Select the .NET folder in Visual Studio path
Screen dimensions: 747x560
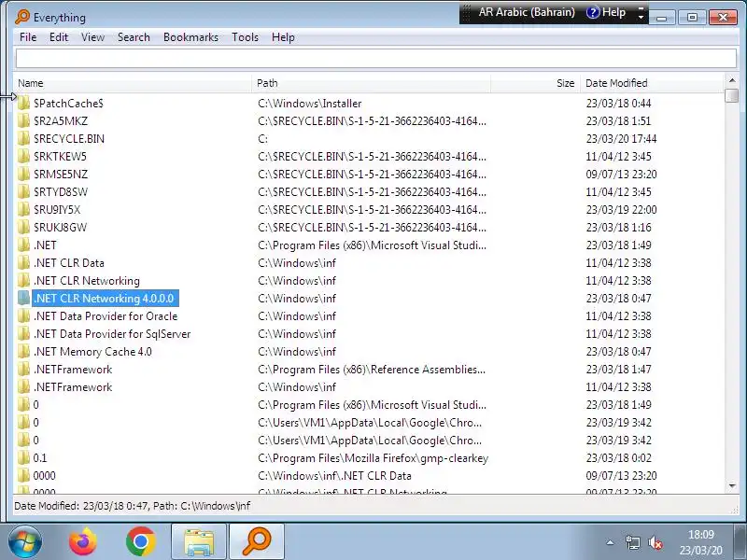(45, 245)
